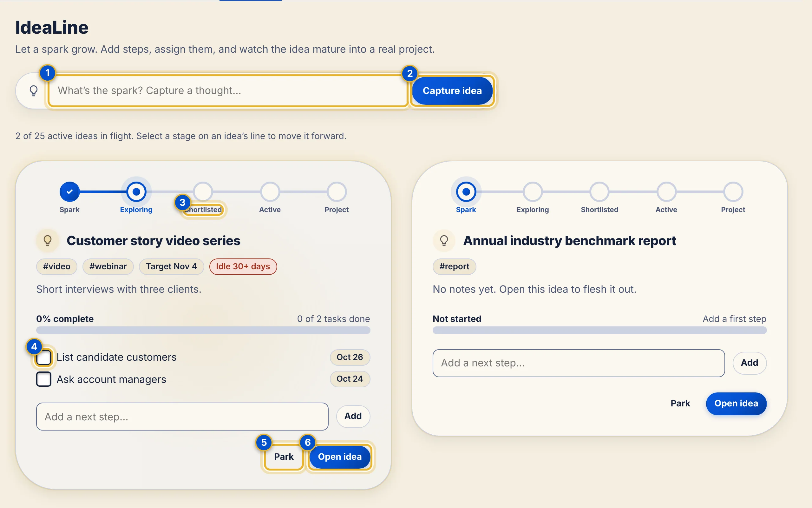The height and width of the screenshot is (508, 812).
Task: Focus next step field in Customer story card
Action: tap(182, 417)
